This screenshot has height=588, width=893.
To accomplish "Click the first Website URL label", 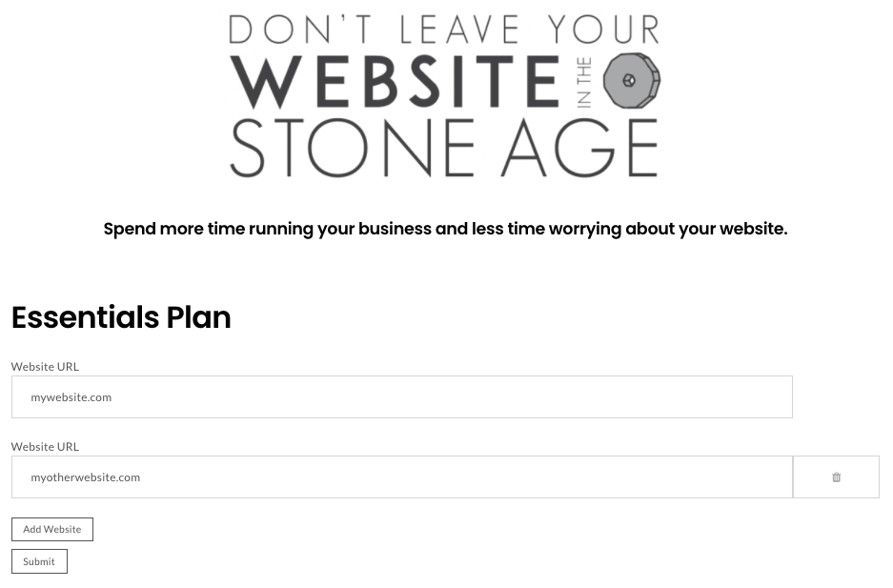I will point(45,367).
